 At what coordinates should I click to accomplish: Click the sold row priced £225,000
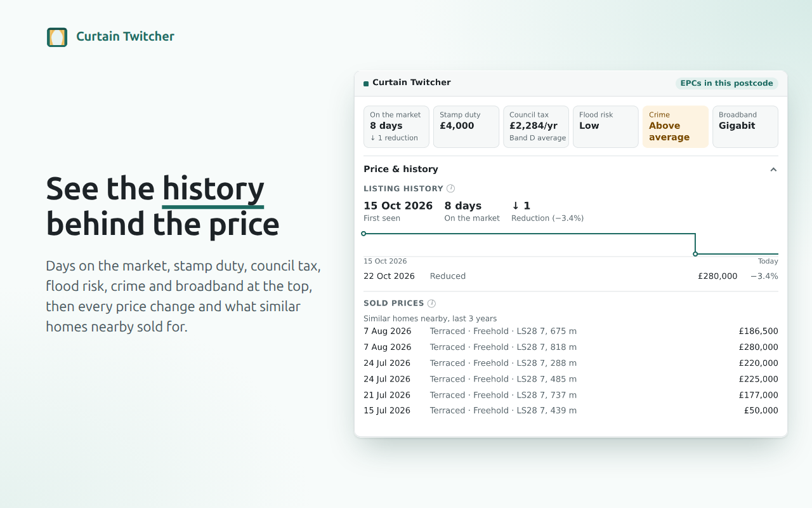pos(571,379)
